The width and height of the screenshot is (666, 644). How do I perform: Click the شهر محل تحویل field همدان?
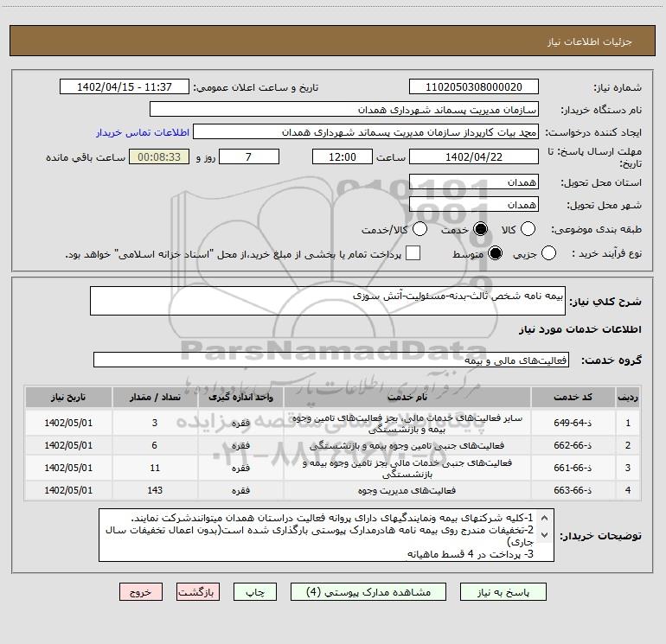pyautogui.click(x=474, y=205)
